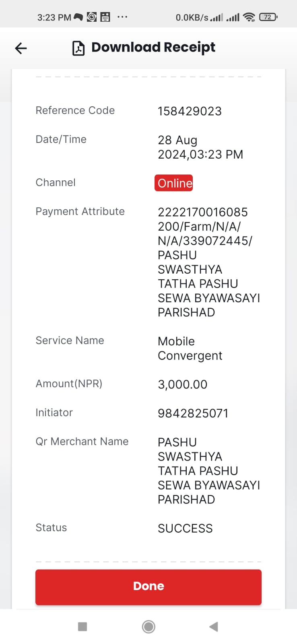Image resolution: width=297 pixels, height=644 pixels.
Task: Tap the Mobile Convergent service name
Action: [x=190, y=349]
